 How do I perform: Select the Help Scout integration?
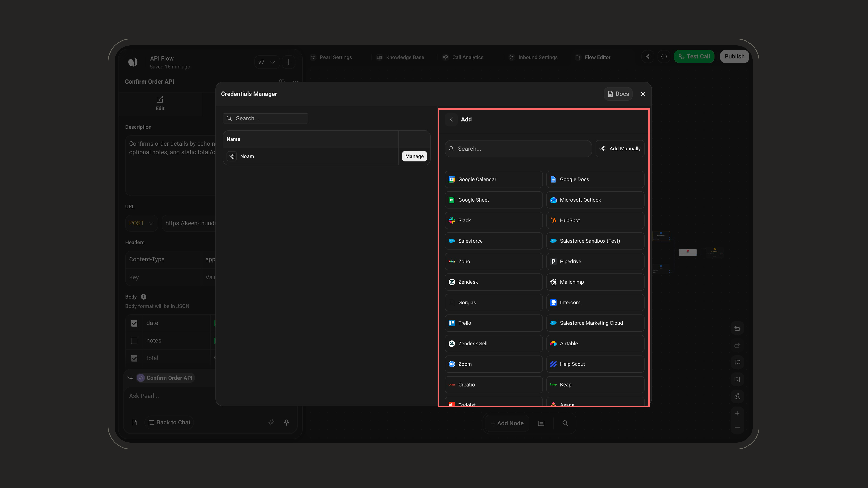(595, 364)
